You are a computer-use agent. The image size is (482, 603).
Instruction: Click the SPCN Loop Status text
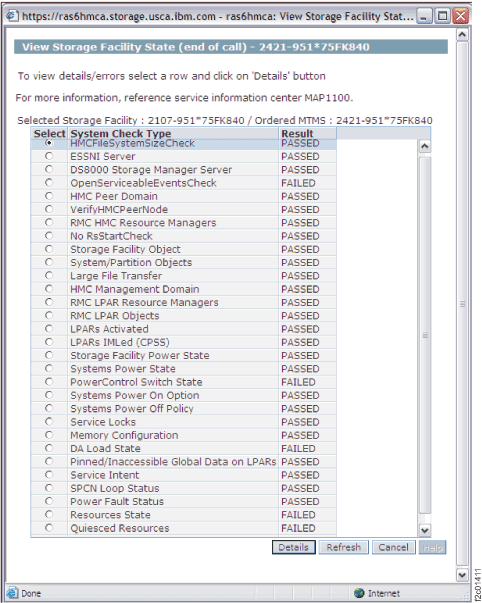pos(115,488)
